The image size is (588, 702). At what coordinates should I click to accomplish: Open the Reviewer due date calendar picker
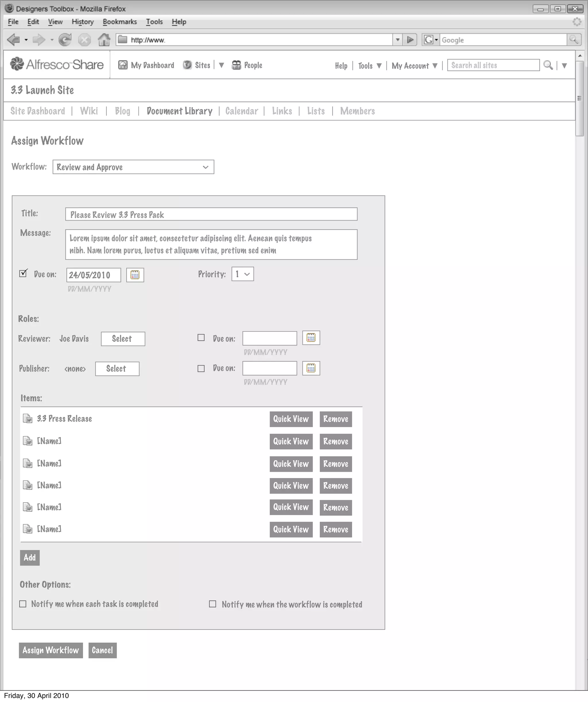pos(311,338)
